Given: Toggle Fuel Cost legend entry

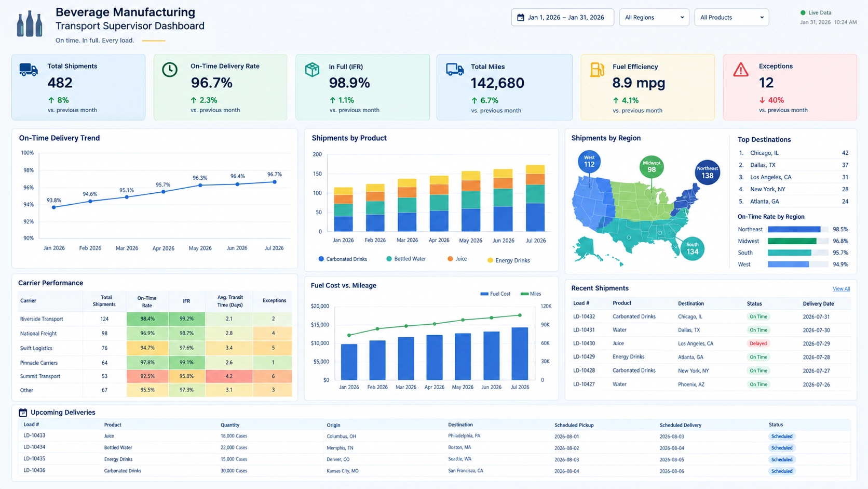Looking at the screenshot, I should [x=495, y=294].
